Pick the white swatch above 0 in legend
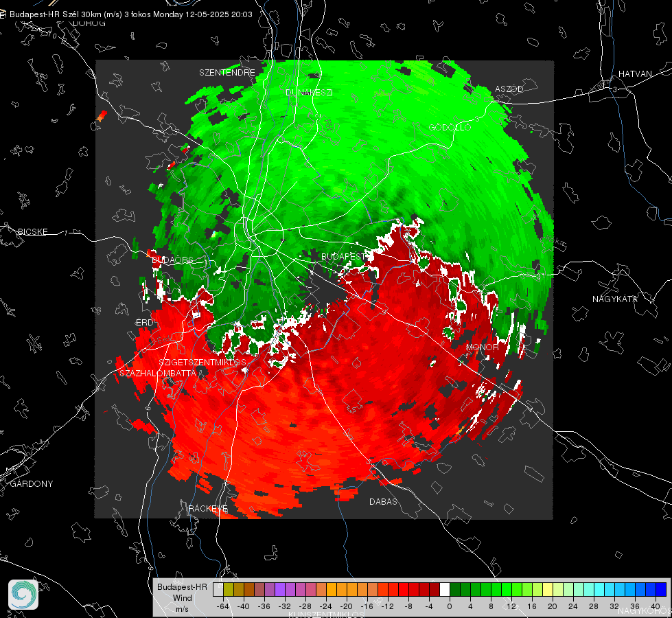672x618 pixels. click(445, 590)
